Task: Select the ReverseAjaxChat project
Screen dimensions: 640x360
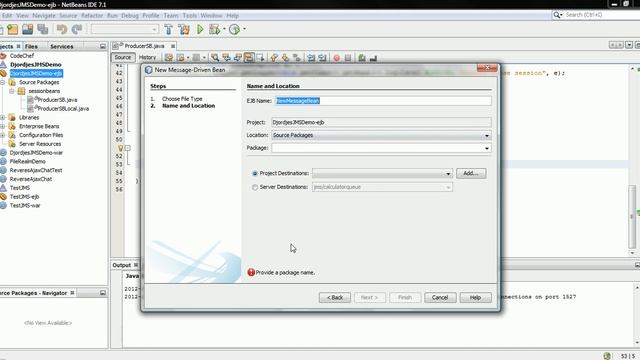Action: tap(31, 179)
